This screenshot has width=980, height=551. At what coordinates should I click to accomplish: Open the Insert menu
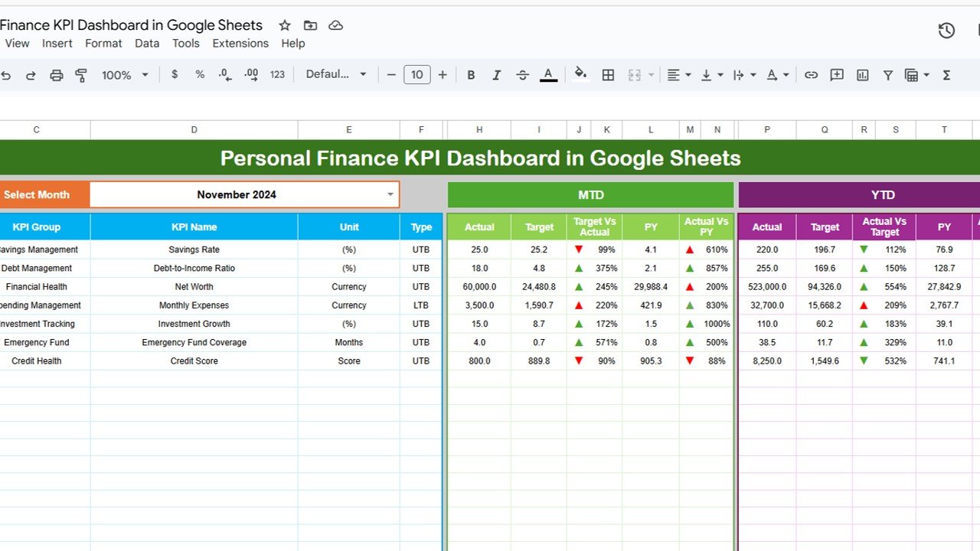pos(57,44)
